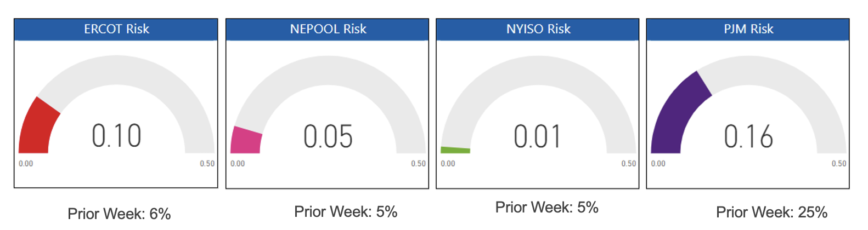Select the NYISO Risk title bar
The height and width of the screenshot is (230, 868).
[538, 29]
